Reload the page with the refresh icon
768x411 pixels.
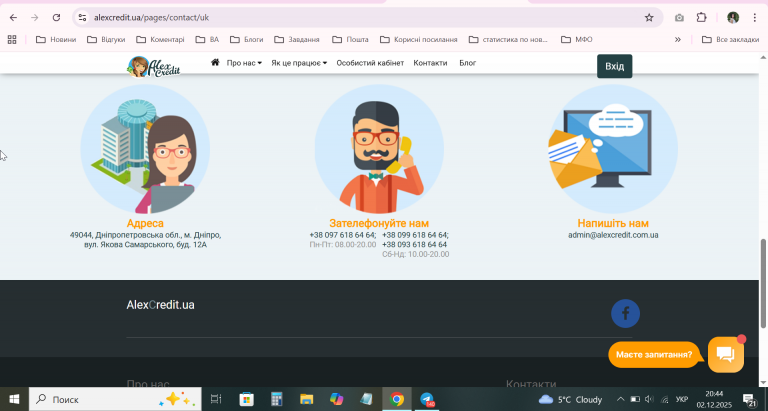pos(56,18)
